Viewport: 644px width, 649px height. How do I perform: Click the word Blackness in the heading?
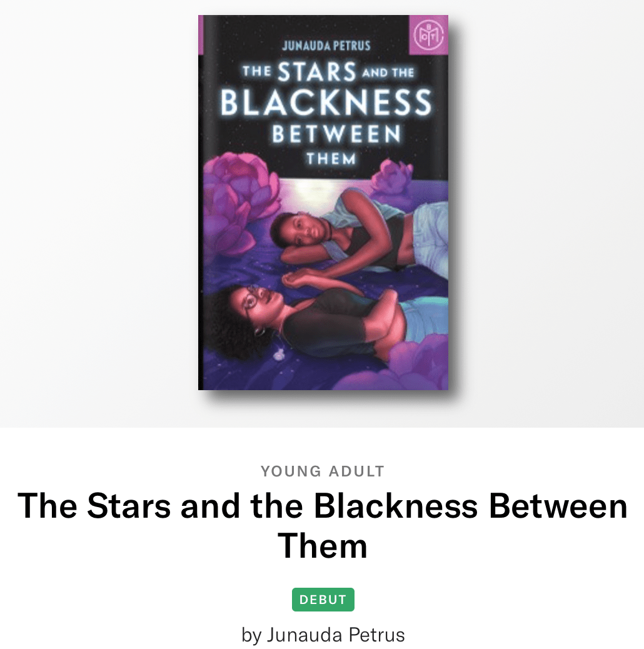(396, 505)
